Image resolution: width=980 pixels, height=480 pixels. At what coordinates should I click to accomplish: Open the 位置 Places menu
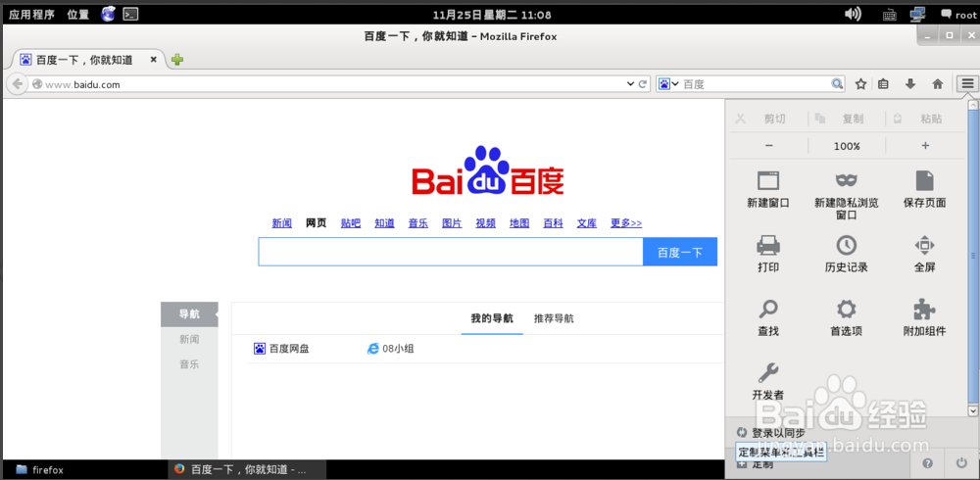click(x=78, y=15)
